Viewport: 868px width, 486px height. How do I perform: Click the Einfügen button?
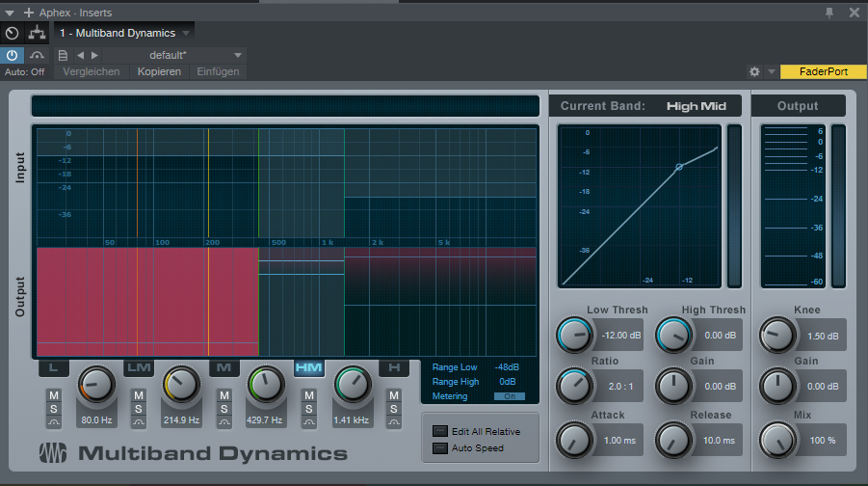click(x=218, y=71)
